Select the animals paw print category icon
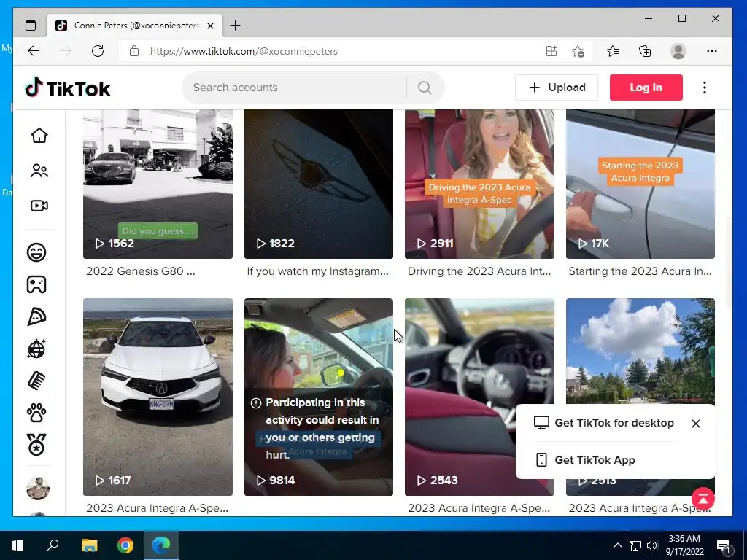 tap(36, 413)
